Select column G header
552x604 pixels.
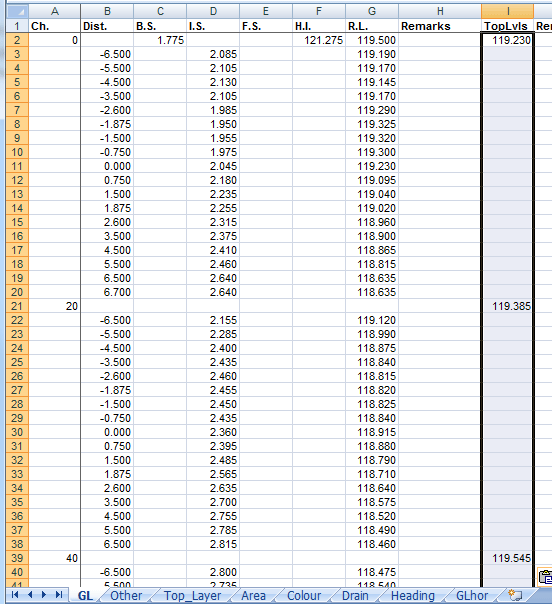point(372,12)
